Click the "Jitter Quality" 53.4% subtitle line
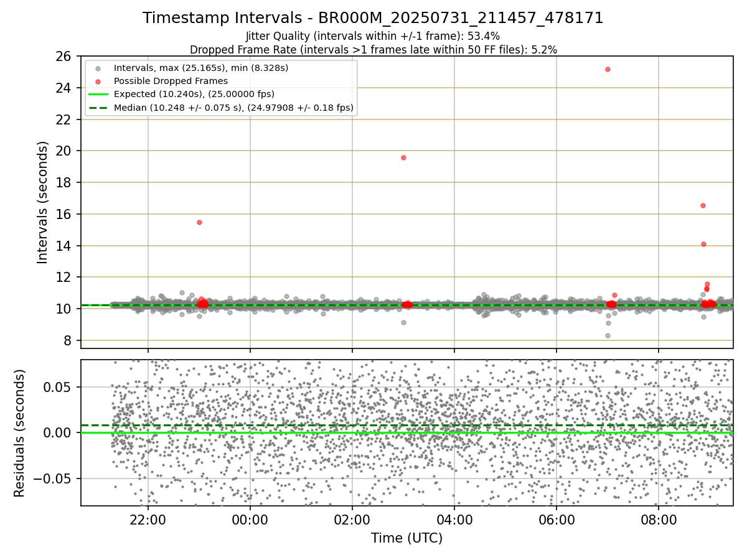This screenshot has height=560, width=747. click(373, 36)
